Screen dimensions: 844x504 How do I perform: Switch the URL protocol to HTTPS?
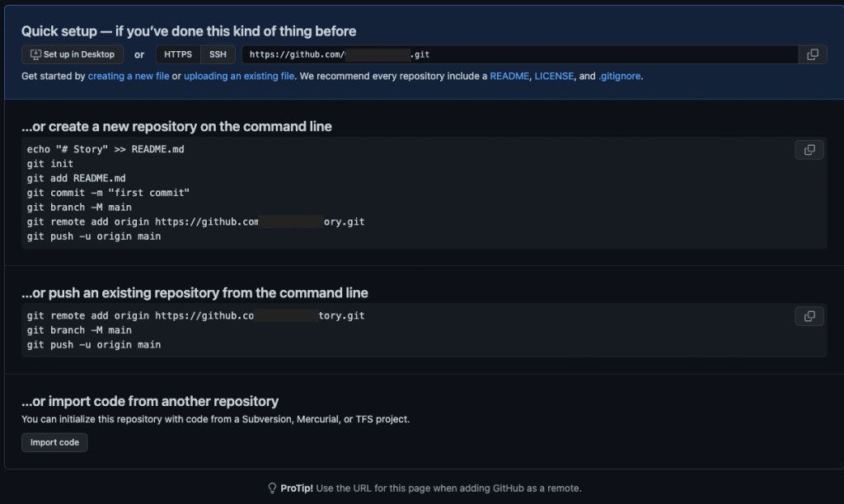click(x=178, y=54)
